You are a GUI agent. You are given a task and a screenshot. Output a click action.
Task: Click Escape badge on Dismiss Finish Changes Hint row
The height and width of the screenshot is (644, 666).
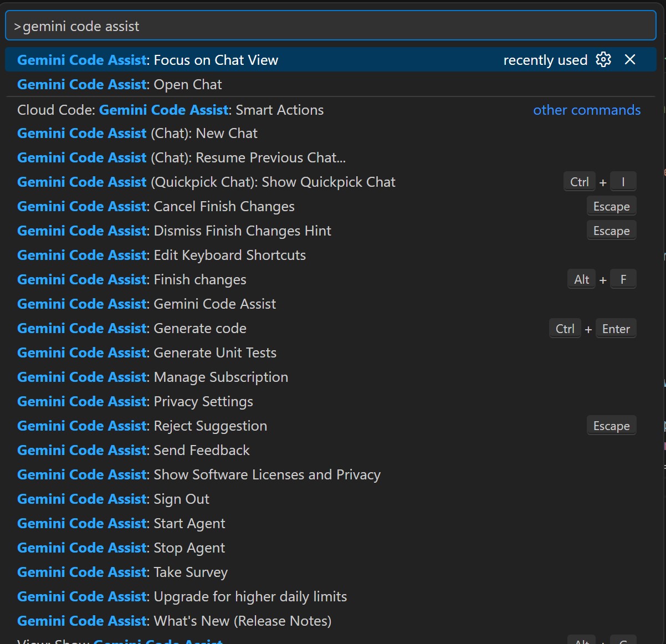(612, 231)
